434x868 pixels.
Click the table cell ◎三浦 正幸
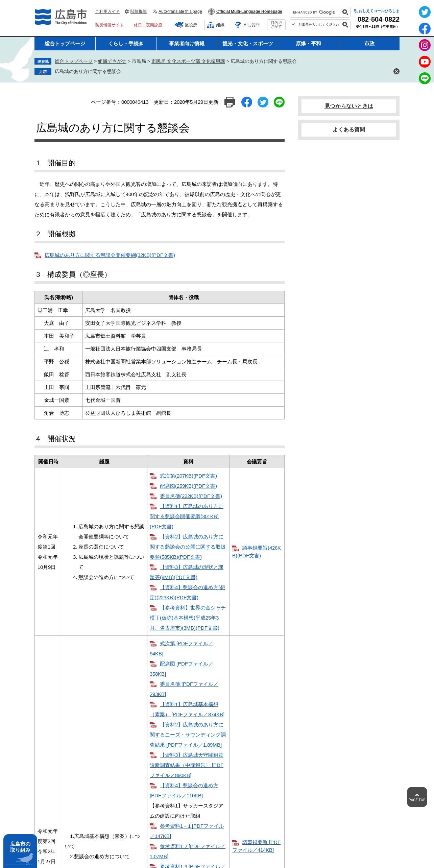click(x=58, y=310)
